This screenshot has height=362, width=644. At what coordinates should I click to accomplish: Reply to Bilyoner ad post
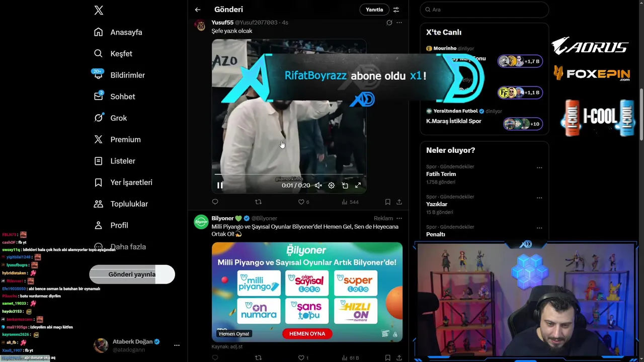pyautogui.click(x=215, y=358)
